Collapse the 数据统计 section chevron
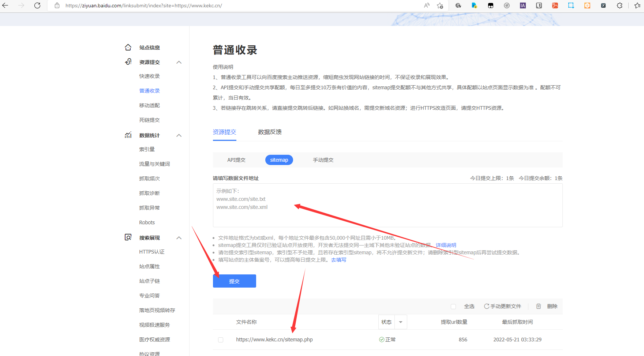 coord(179,135)
